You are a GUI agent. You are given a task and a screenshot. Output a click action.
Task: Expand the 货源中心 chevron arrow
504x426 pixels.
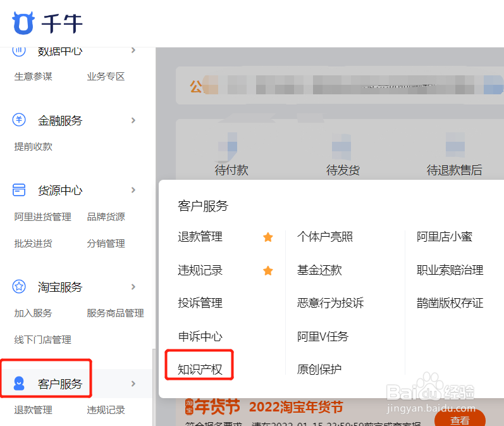pyautogui.click(x=133, y=190)
